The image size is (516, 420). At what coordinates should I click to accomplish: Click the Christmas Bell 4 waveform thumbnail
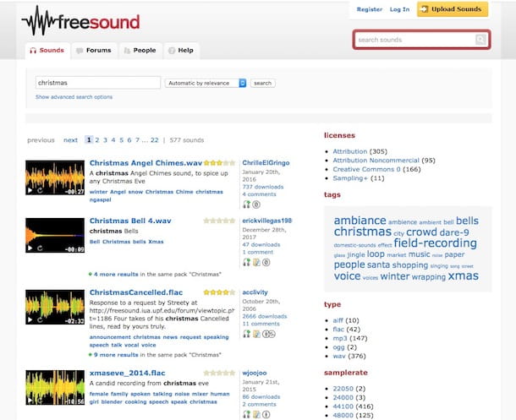point(55,232)
